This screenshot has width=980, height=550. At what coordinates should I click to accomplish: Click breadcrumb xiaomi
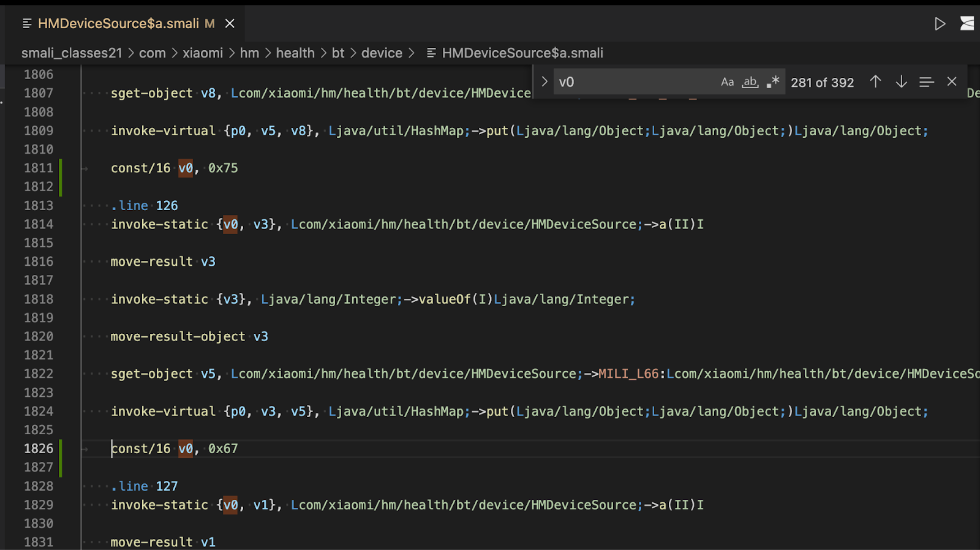click(203, 53)
